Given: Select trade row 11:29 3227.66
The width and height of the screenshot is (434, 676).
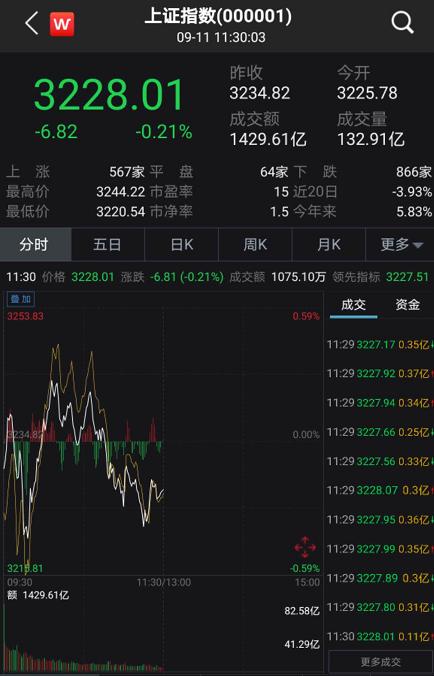Looking at the screenshot, I should click(379, 432).
